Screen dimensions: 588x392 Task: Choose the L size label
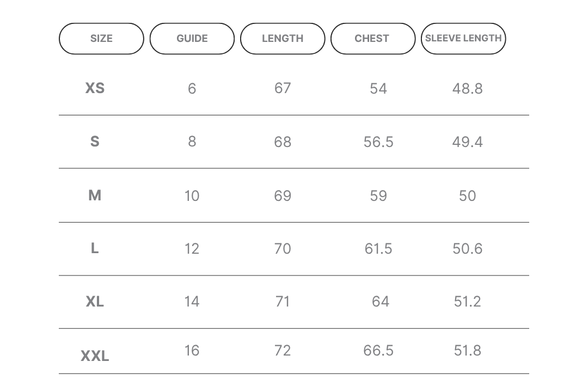[x=95, y=248]
